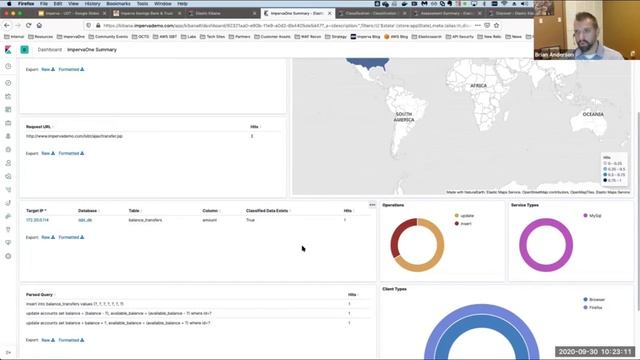Switch to the Assessment Summary browser tab
Image resolution: width=640 pixels, height=360 pixels.
coord(447,13)
